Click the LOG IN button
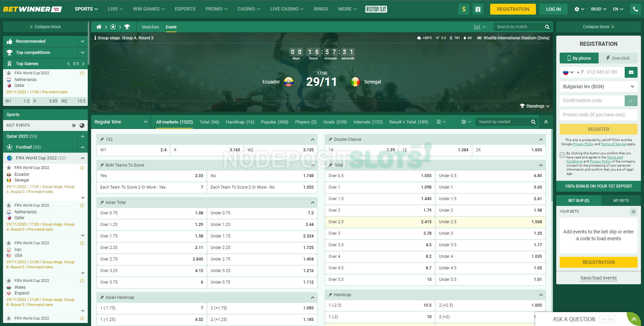 click(553, 9)
